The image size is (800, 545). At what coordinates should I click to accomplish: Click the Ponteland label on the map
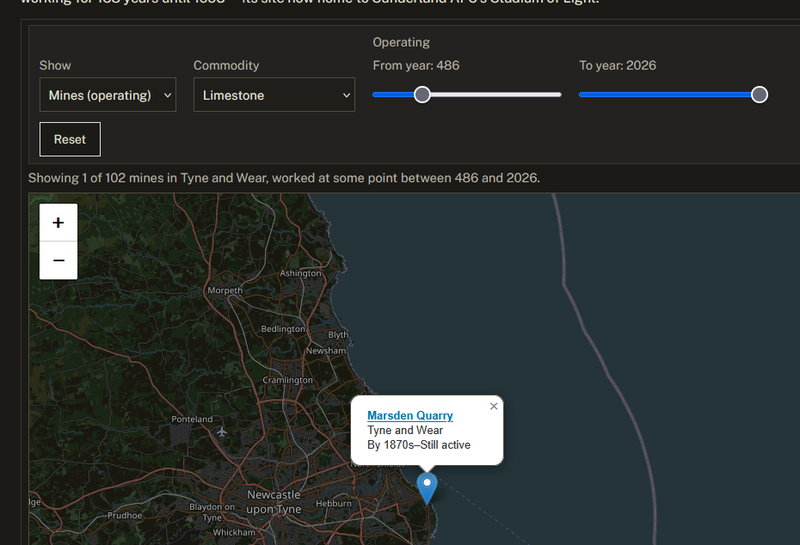click(x=192, y=419)
